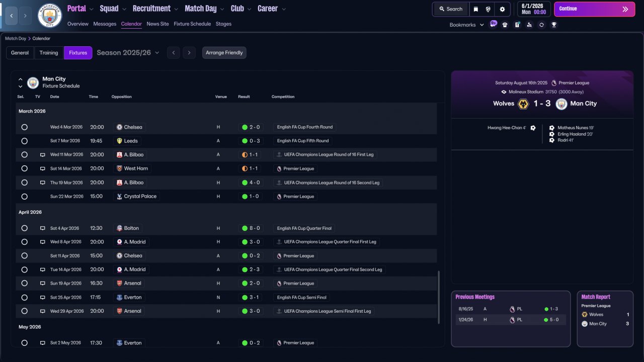Click the Match Day breadcrumb link
Screen dimensions: 644x362
point(16,39)
